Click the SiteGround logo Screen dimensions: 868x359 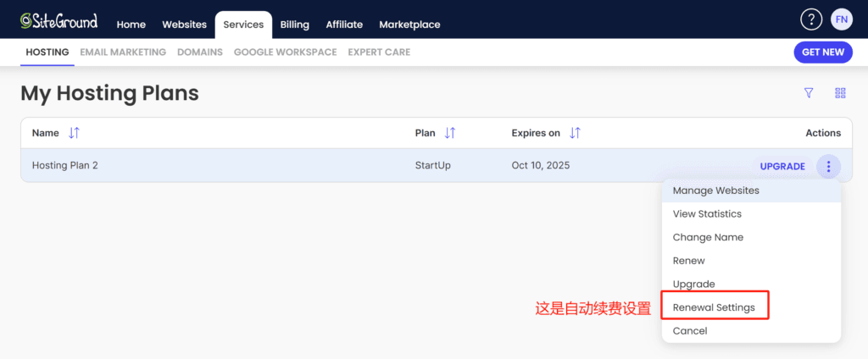tap(59, 20)
